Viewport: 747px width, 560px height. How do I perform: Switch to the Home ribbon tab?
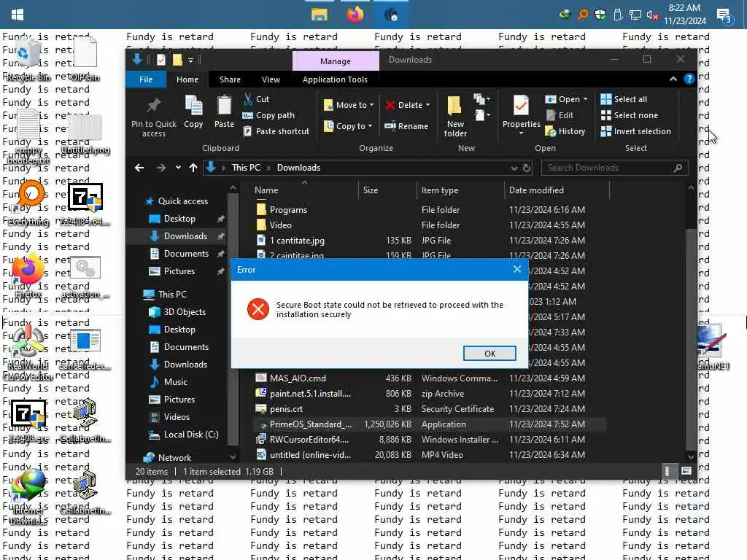187,79
